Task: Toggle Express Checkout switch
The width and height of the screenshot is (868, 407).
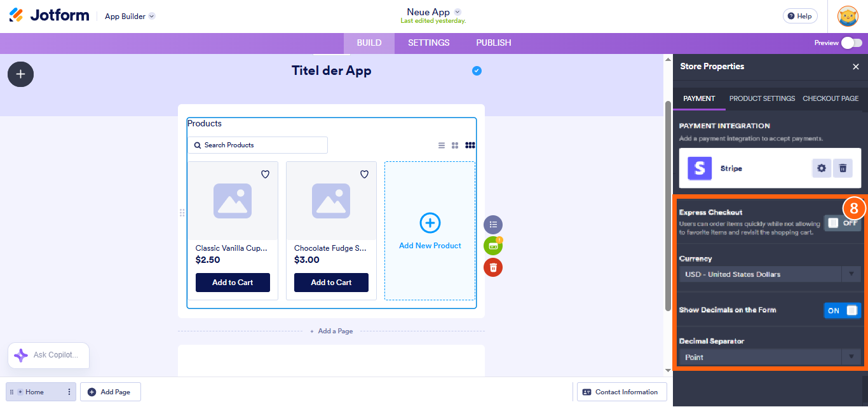Action: [843, 223]
